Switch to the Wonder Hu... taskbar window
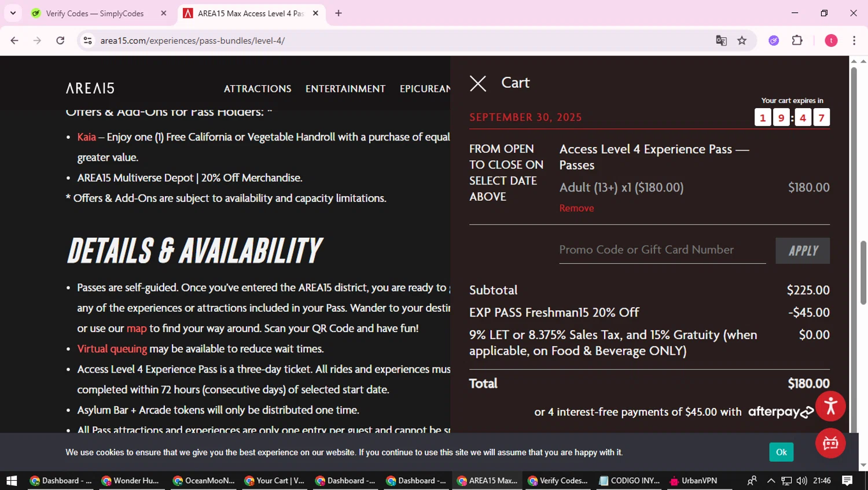Image resolution: width=868 pixels, height=490 pixels. 130,481
